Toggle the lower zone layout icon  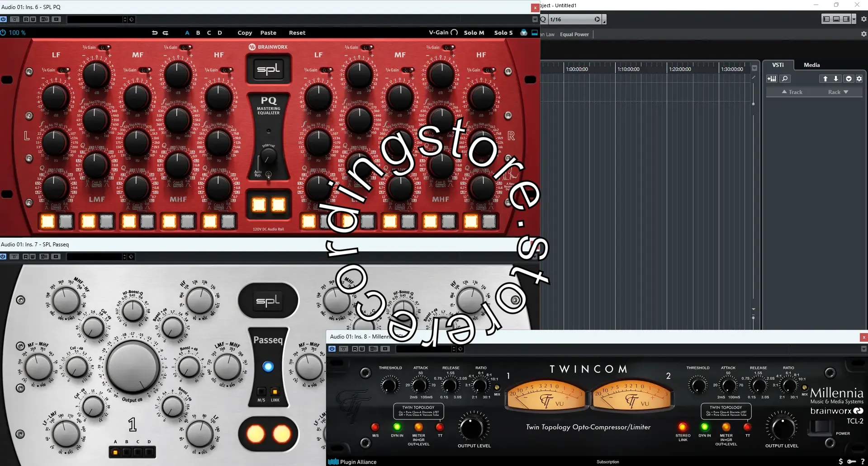pos(836,19)
